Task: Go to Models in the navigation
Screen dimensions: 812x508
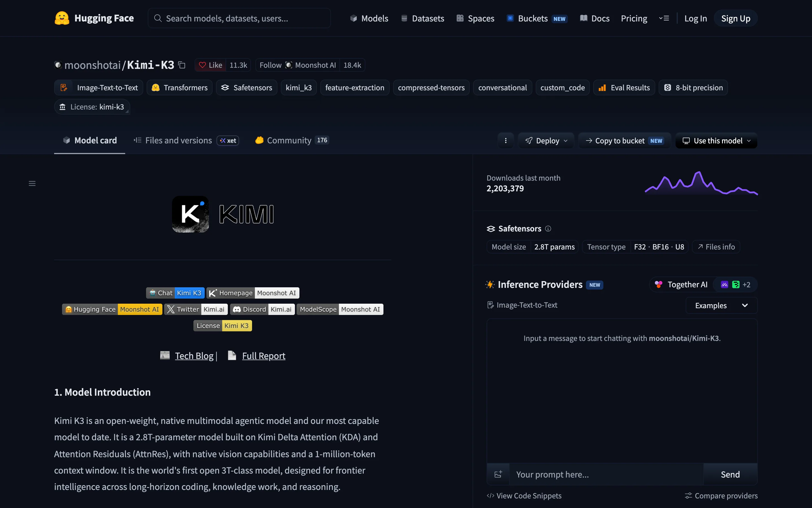Action: (369, 18)
